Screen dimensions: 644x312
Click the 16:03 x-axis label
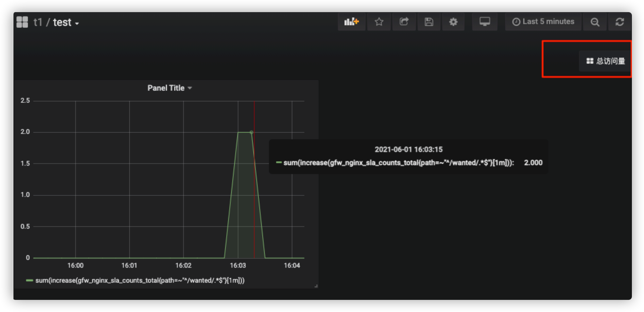click(238, 266)
